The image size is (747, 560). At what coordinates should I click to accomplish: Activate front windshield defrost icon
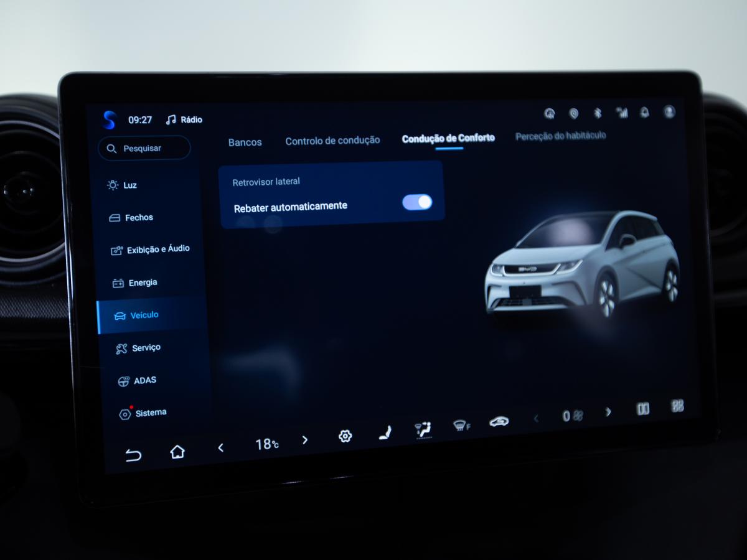[461, 426]
